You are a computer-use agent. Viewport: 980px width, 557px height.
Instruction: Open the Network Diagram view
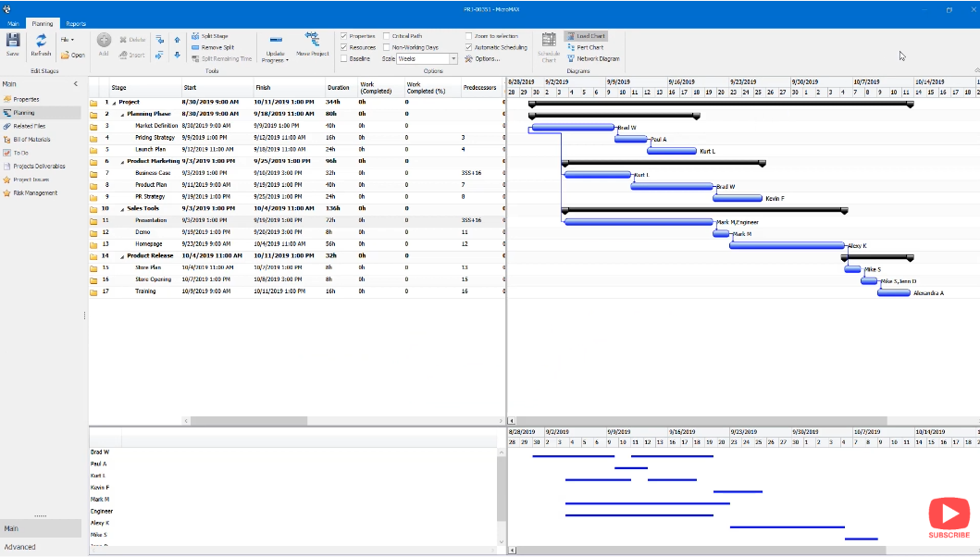tap(600, 58)
